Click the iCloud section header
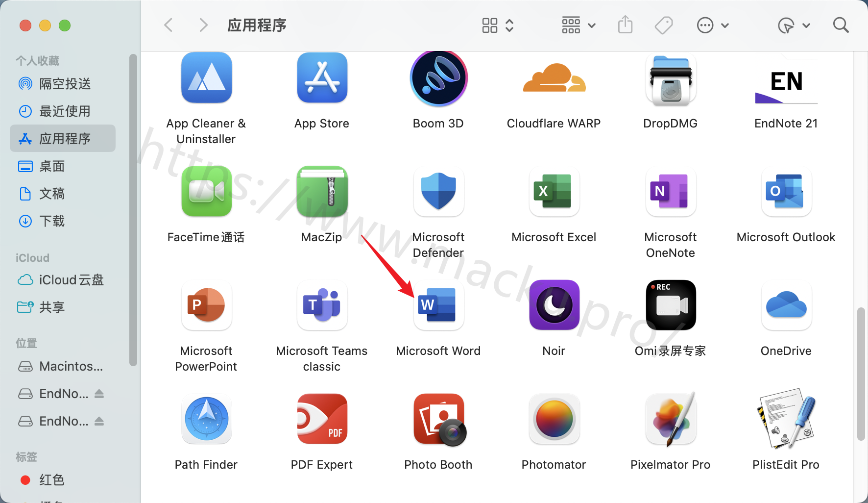Image resolution: width=868 pixels, height=503 pixels. [32, 258]
